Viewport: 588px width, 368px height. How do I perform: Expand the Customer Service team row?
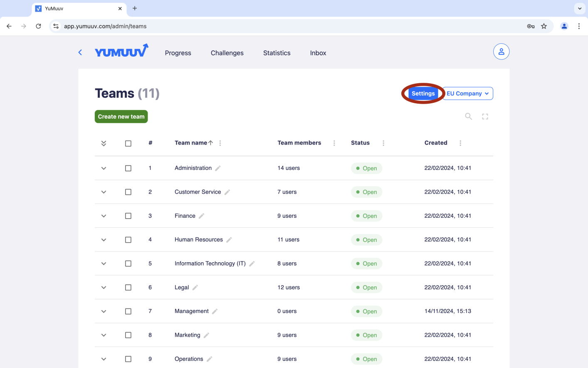[104, 192]
